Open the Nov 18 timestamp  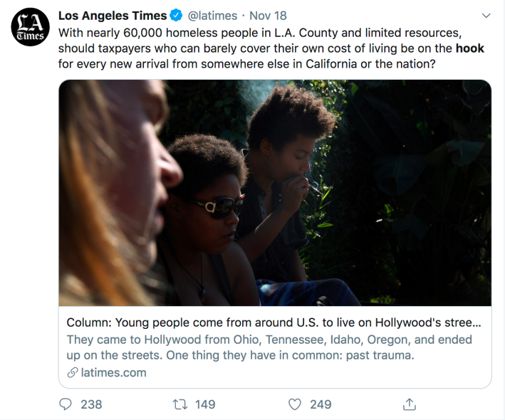268,16
